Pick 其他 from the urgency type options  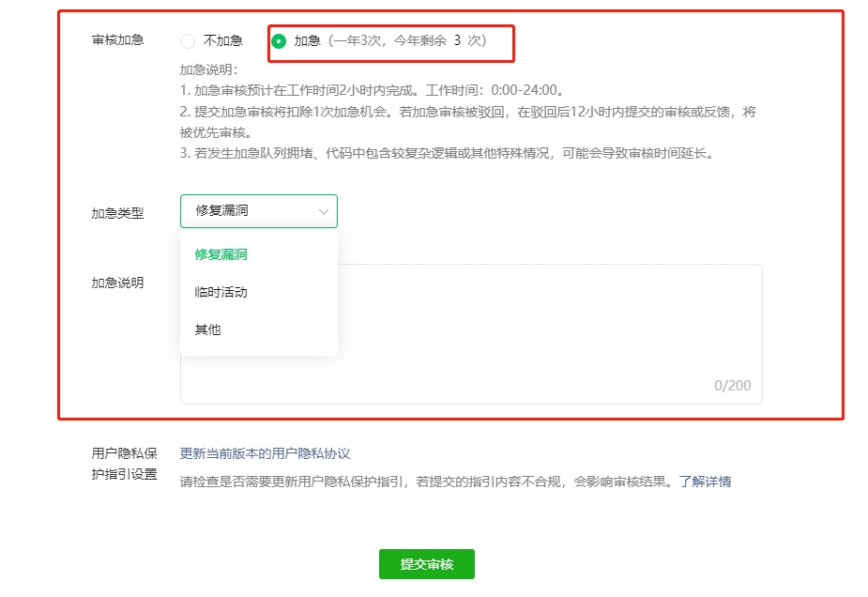tap(208, 329)
